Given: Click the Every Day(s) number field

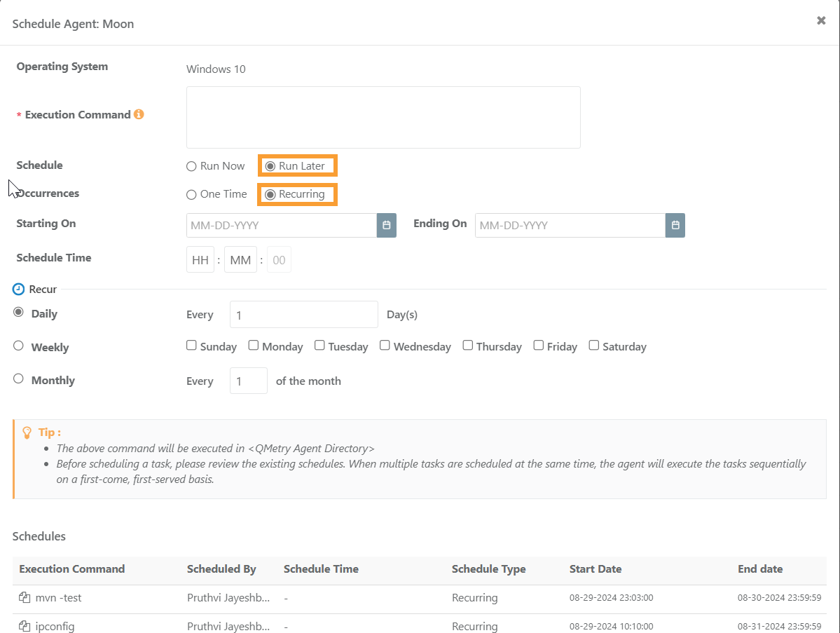Looking at the screenshot, I should click(303, 314).
